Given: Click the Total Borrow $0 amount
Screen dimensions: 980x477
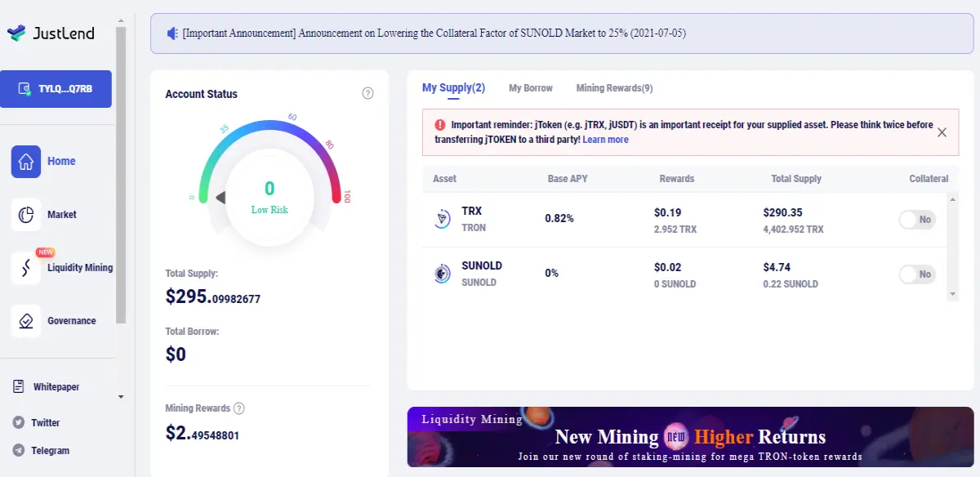Looking at the screenshot, I should pos(176,354).
